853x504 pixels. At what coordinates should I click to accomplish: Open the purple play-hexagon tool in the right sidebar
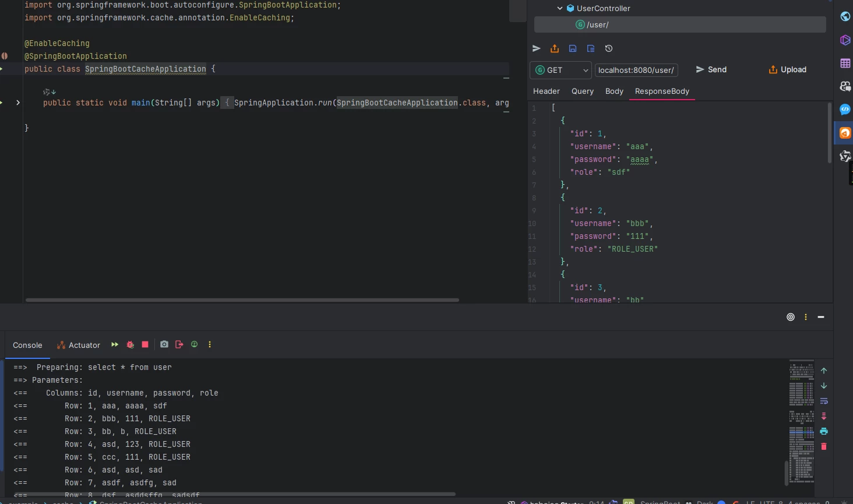click(845, 40)
